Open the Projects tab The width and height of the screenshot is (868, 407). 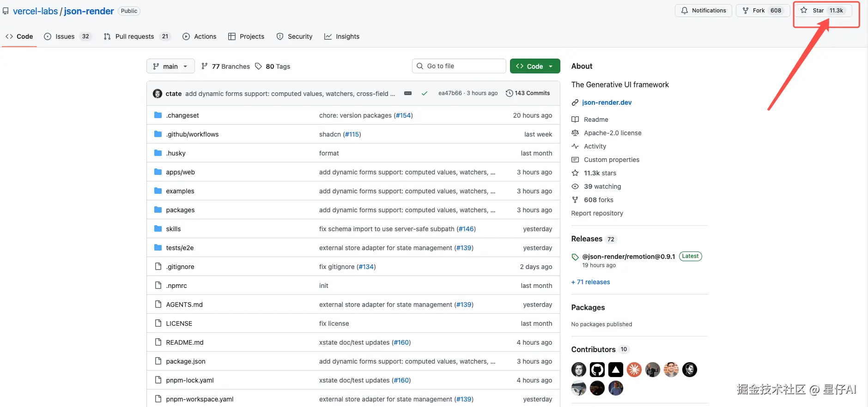tap(246, 36)
